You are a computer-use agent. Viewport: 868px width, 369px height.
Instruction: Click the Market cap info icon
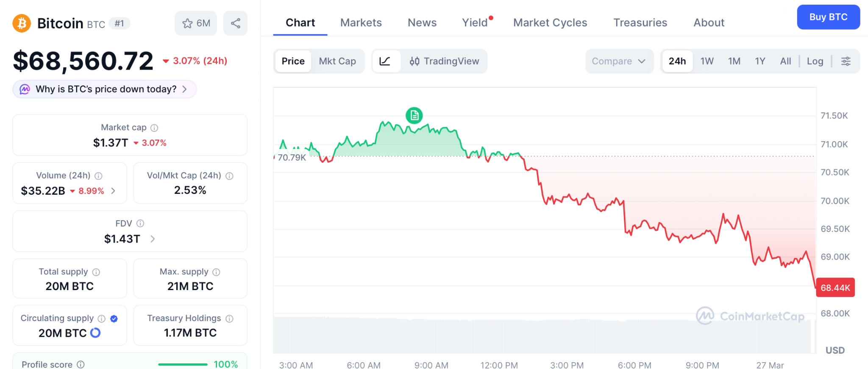154,128
